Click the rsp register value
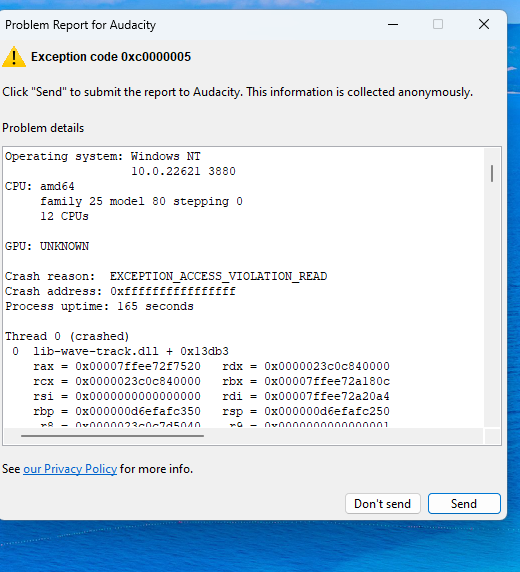The width and height of the screenshot is (520, 572). click(x=327, y=411)
